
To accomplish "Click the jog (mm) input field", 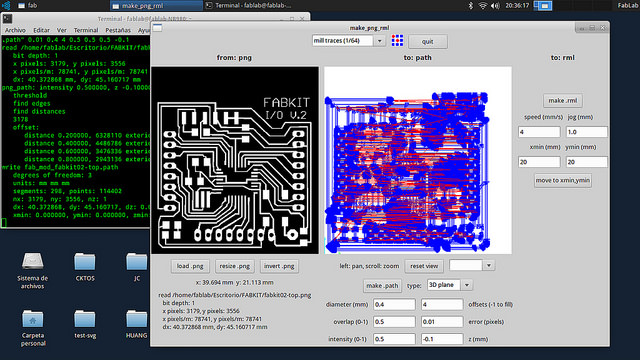I will [x=586, y=132].
